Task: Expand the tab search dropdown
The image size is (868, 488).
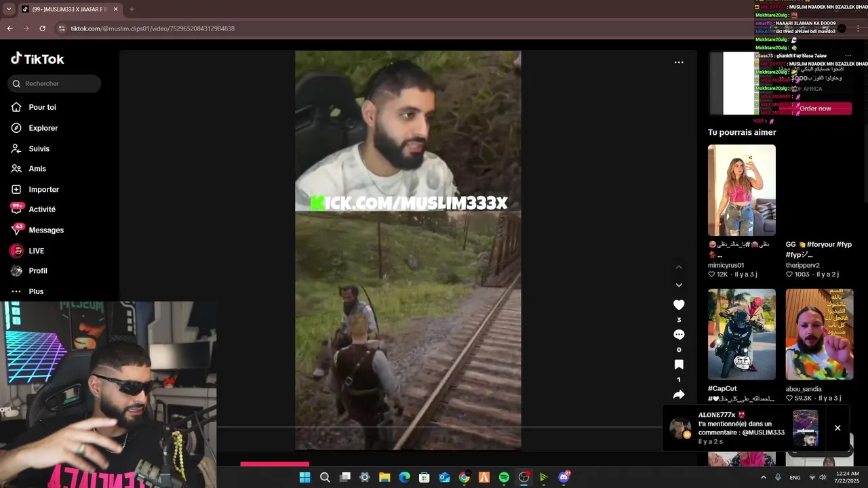Action: coord(7,9)
